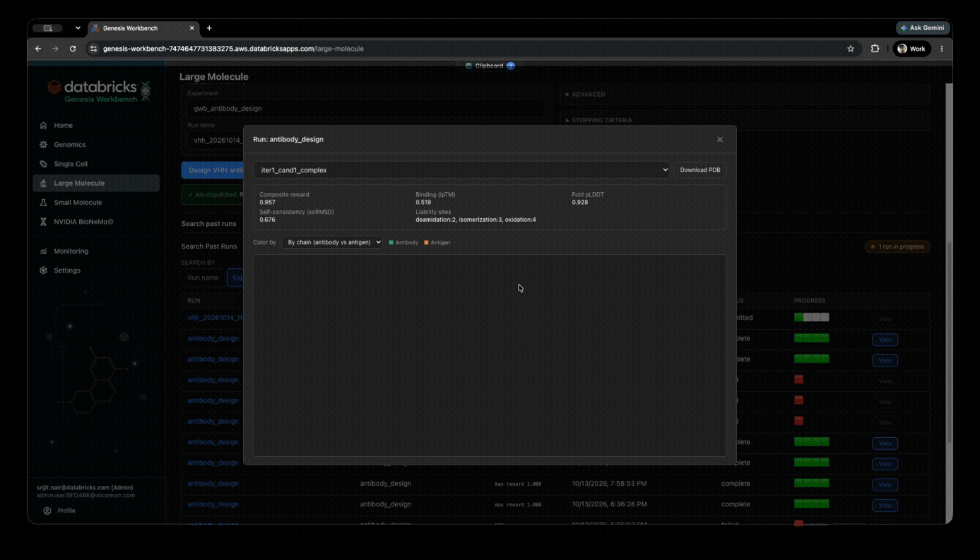This screenshot has width=980, height=560.
Task: Click the green Antibody legend swatch
Action: point(391,242)
